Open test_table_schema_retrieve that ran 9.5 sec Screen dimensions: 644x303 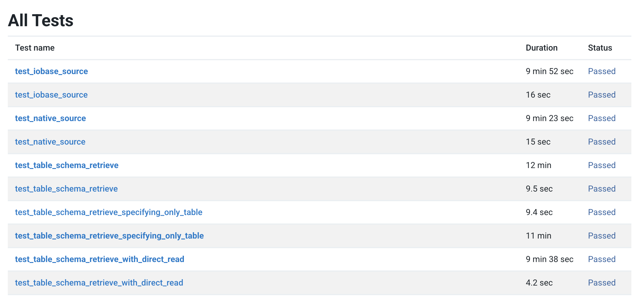pyautogui.click(x=67, y=189)
